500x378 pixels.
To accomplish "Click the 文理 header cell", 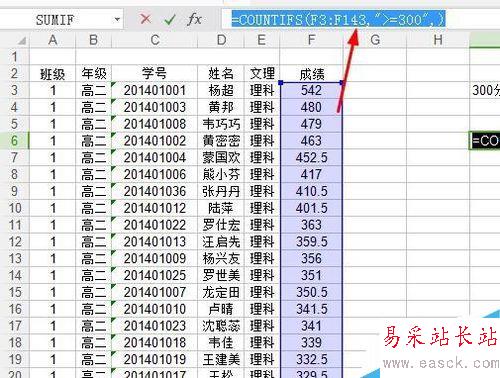I will click(262, 73).
